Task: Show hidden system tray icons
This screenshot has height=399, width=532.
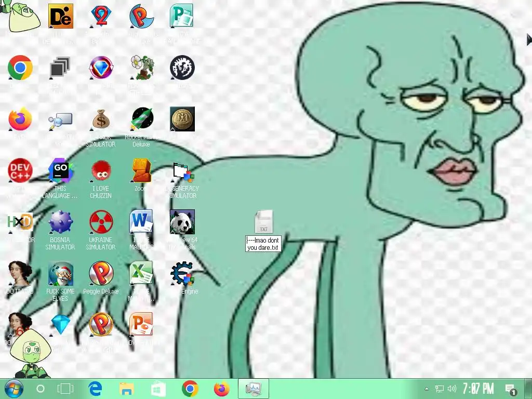Action: 427,389
